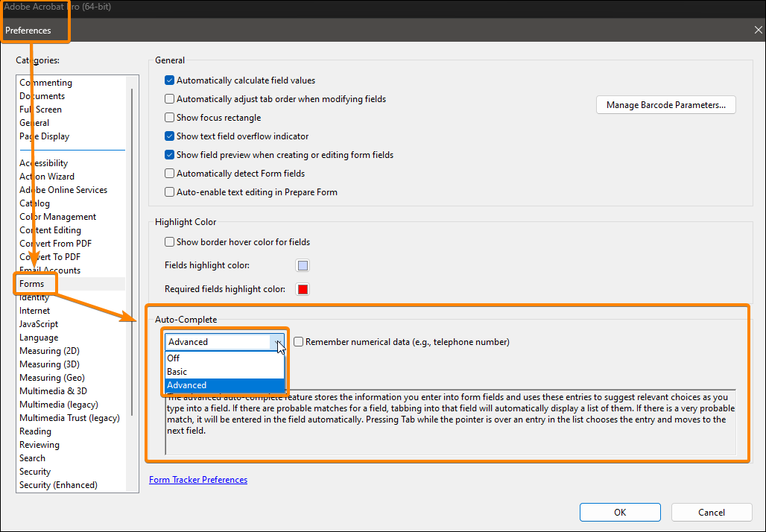The image size is (766, 532).
Task: Enable 'Automatically adjust tab order when modifying fields'
Action: [169, 98]
